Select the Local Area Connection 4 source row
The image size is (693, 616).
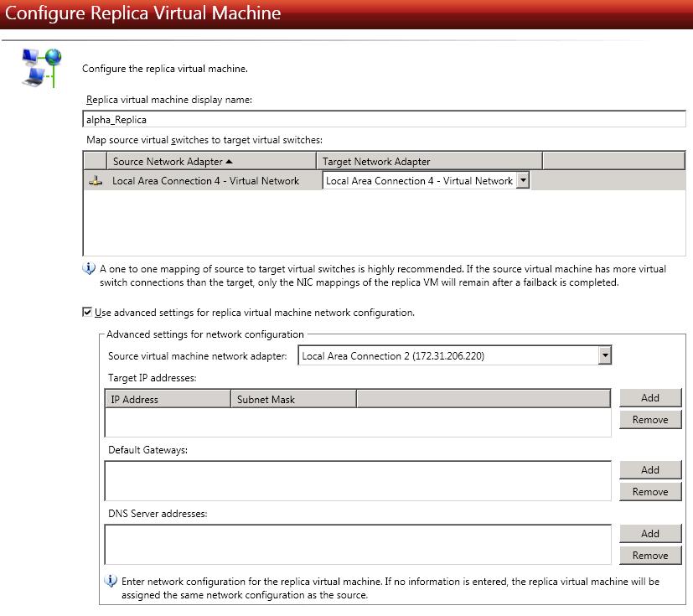click(x=205, y=181)
